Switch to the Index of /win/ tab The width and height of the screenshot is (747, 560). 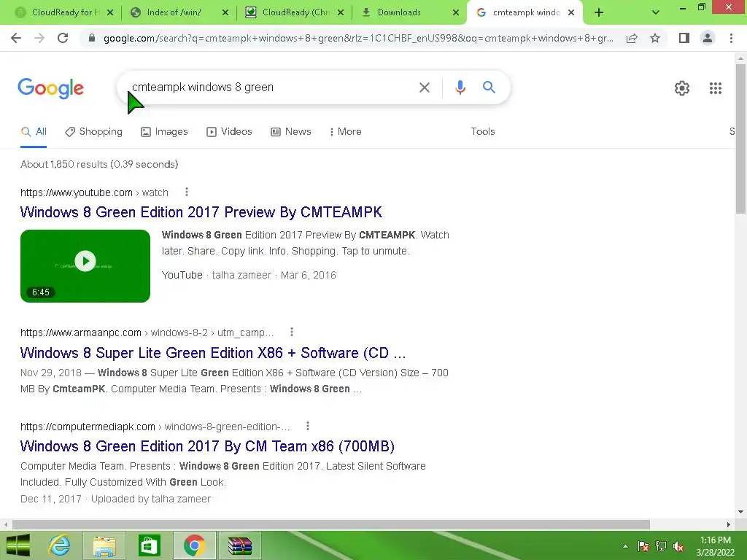coord(174,12)
